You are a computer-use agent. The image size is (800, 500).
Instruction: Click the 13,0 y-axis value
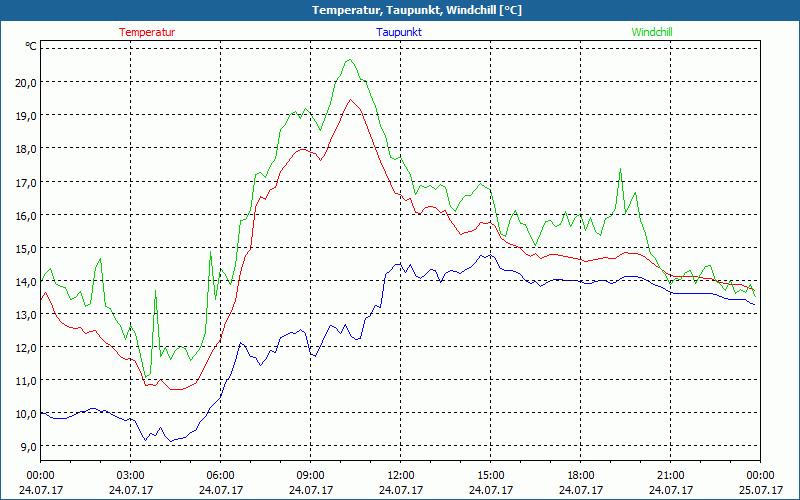click(26, 315)
